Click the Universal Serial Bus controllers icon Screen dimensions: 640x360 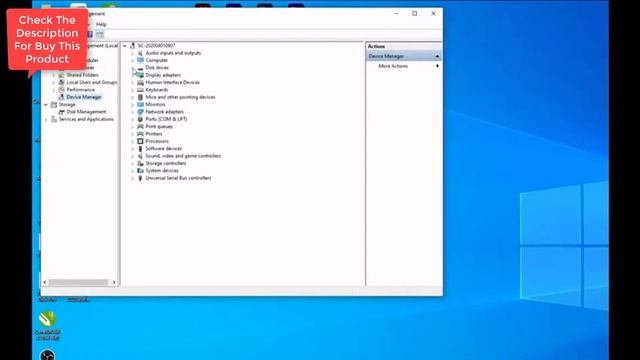coord(140,178)
